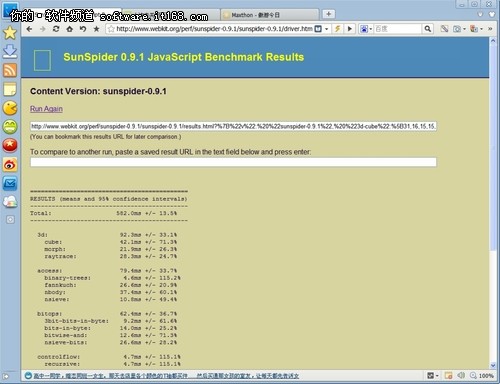Click the address bar URL field
This screenshot has width=500, height=384.
click(214, 29)
